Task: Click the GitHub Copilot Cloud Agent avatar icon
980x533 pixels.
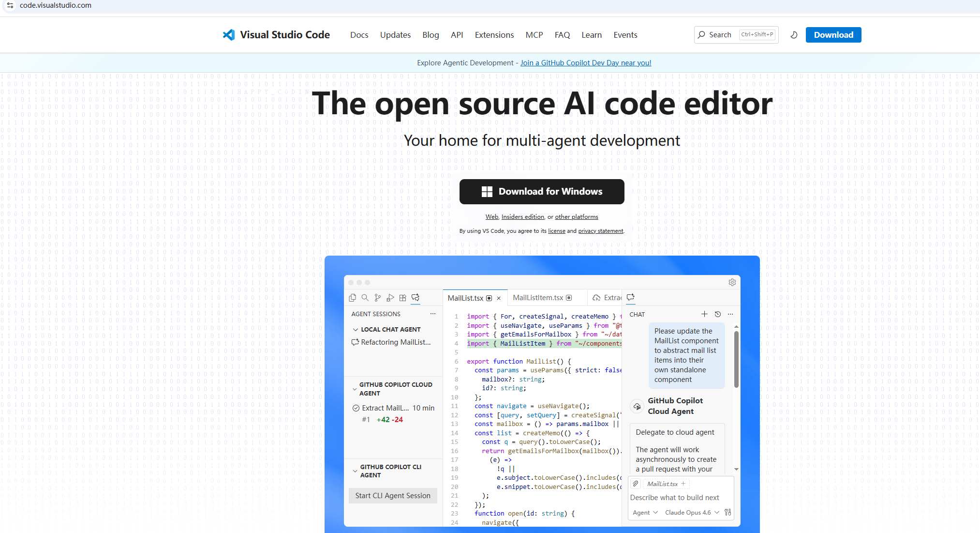Action: [638, 406]
